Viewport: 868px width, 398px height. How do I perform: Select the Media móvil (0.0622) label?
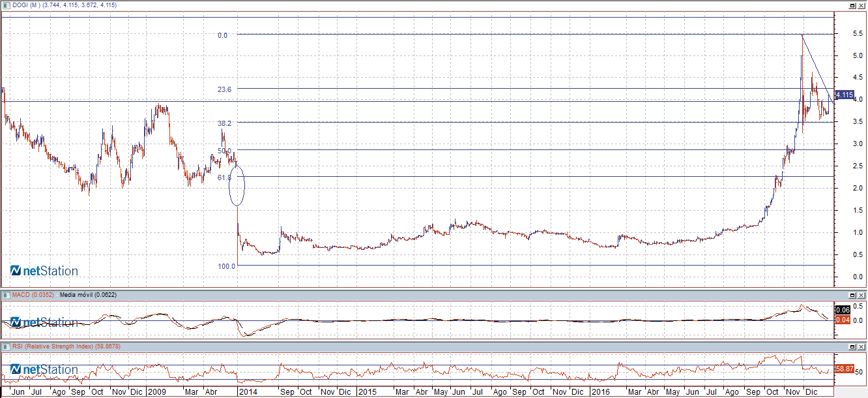[87, 296]
